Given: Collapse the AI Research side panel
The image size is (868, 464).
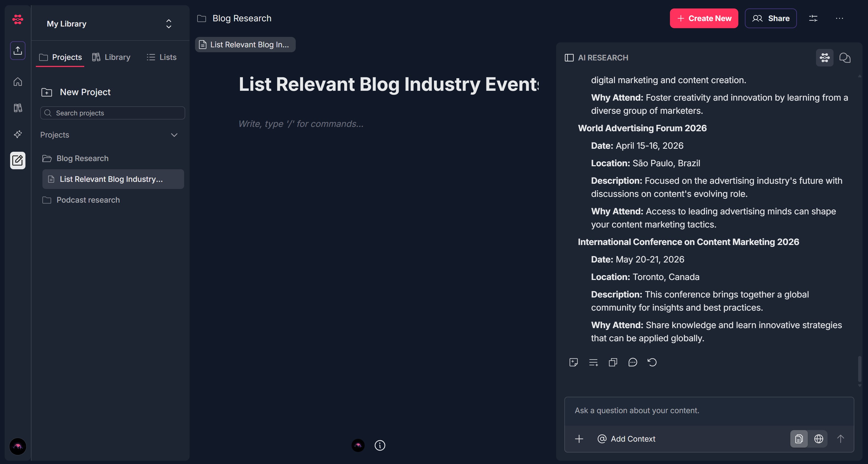Looking at the screenshot, I should pyautogui.click(x=569, y=58).
